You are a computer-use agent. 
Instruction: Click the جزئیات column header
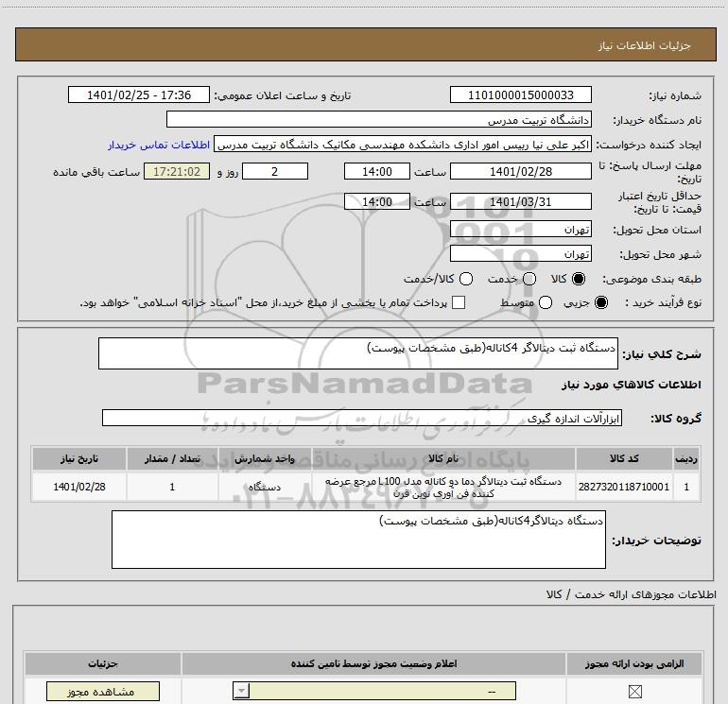click(x=103, y=663)
